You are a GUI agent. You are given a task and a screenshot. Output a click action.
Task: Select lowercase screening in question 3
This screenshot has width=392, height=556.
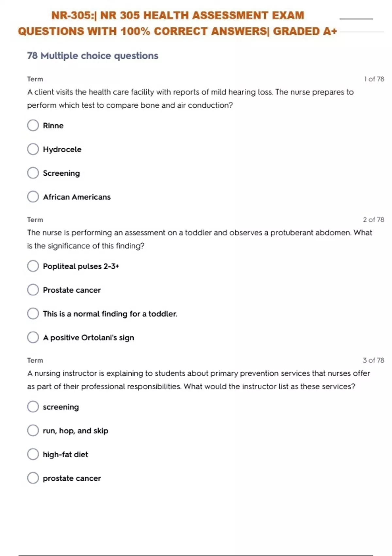[x=33, y=407]
